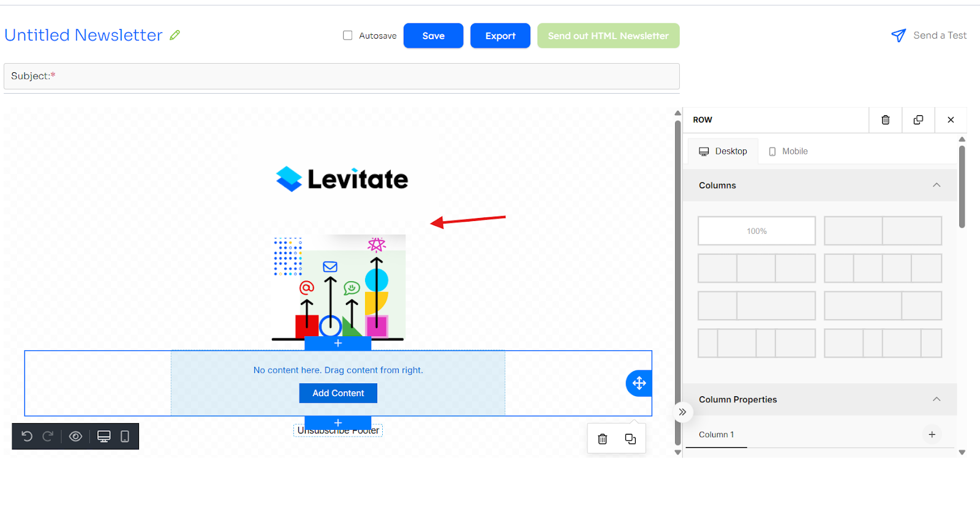Click Send out HTML Newsletter button
This screenshot has height=507, width=980.
(x=608, y=36)
